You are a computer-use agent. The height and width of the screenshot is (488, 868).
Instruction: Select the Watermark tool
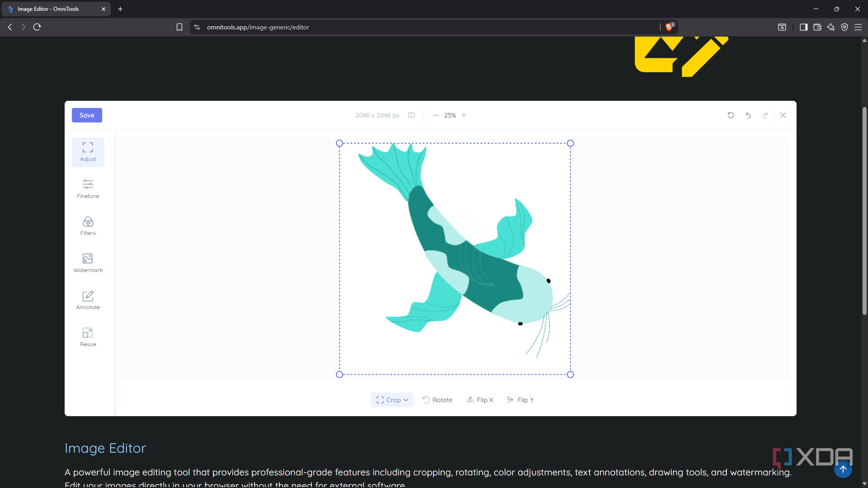click(x=88, y=263)
